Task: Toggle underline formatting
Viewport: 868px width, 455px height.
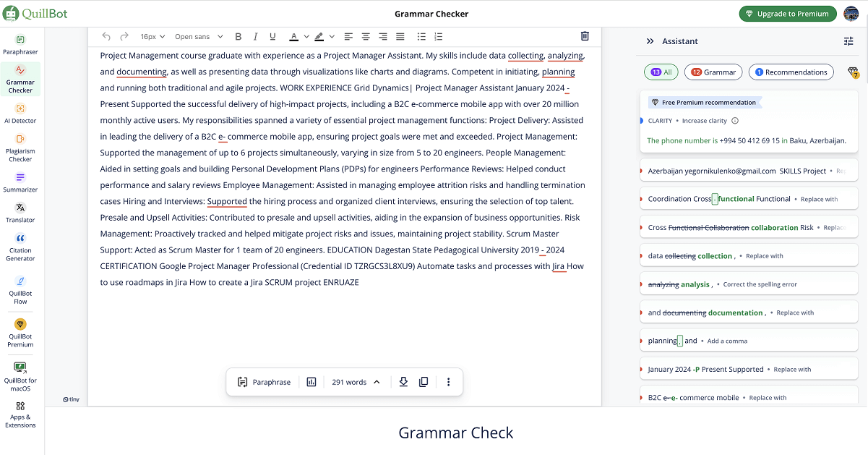Action: pyautogui.click(x=272, y=36)
